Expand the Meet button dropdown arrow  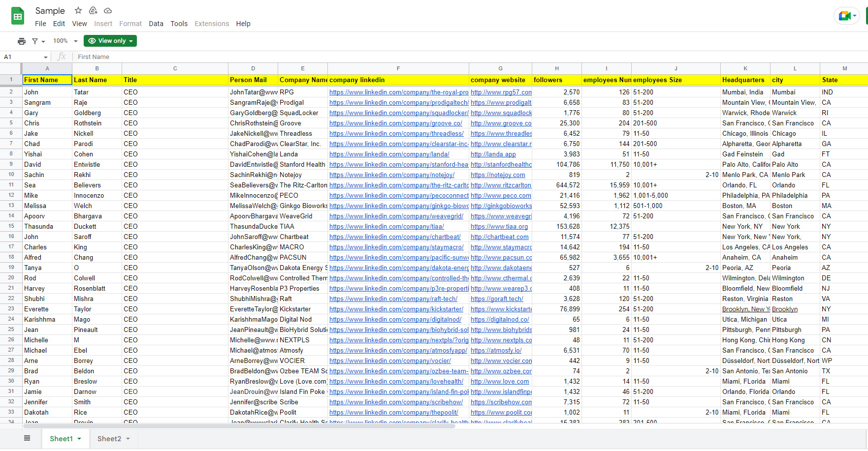pyautogui.click(x=855, y=16)
